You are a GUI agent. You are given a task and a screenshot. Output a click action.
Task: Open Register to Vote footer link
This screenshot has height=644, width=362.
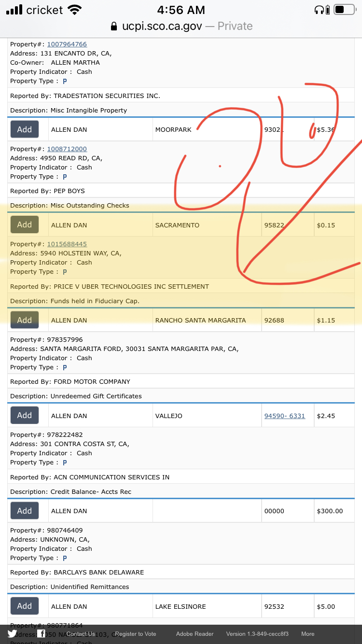pos(136,634)
